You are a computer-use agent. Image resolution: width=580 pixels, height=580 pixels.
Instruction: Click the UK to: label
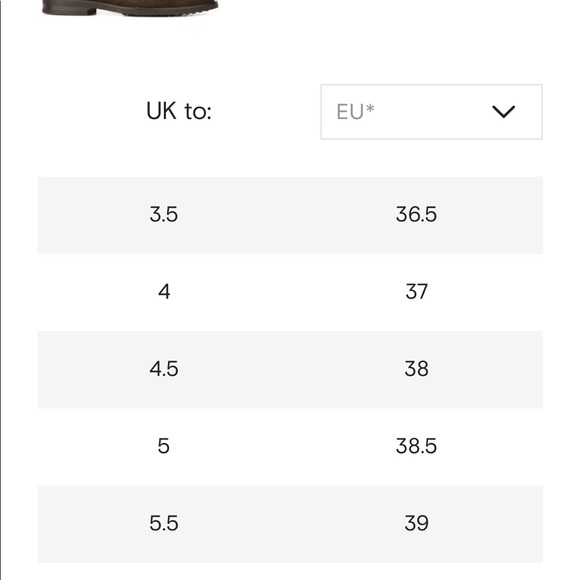[179, 111]
